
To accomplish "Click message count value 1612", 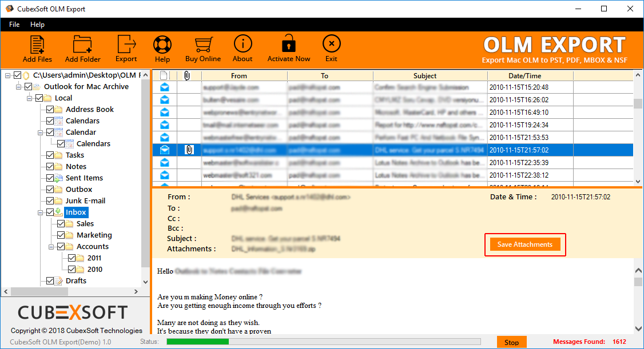I will pyautogui.click(x=619, y=342).
